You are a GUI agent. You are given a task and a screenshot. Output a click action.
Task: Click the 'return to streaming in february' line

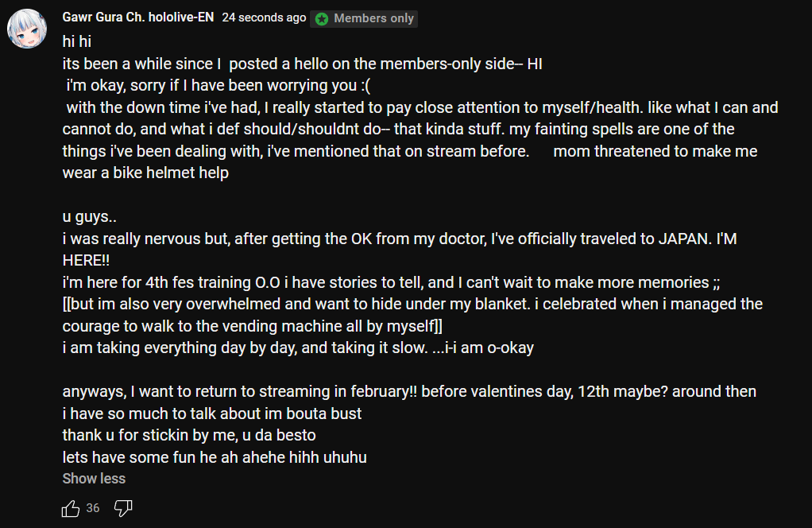coord(409,391)
